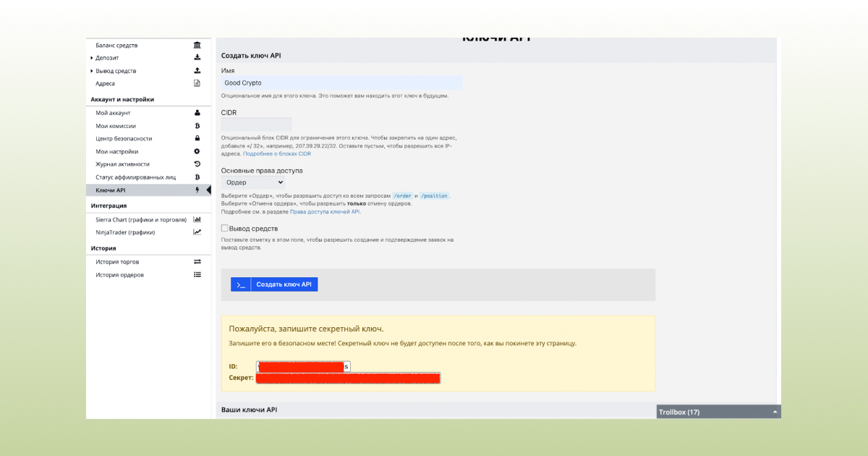Enable the Вывод средств checkbox

(225, 228)
